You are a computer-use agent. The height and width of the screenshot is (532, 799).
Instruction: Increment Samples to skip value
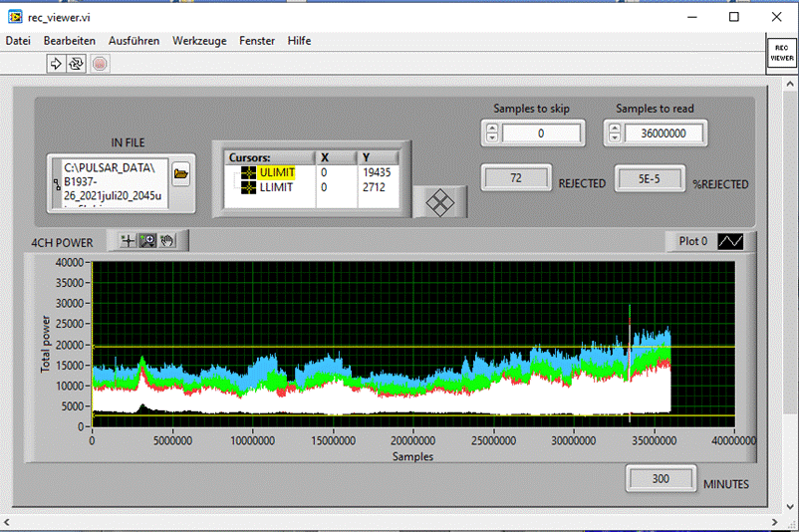point(492,129)
